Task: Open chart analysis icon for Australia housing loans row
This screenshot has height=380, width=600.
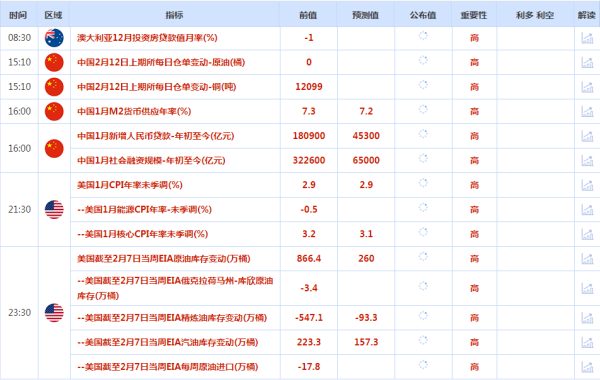Action: coord(587,38)
